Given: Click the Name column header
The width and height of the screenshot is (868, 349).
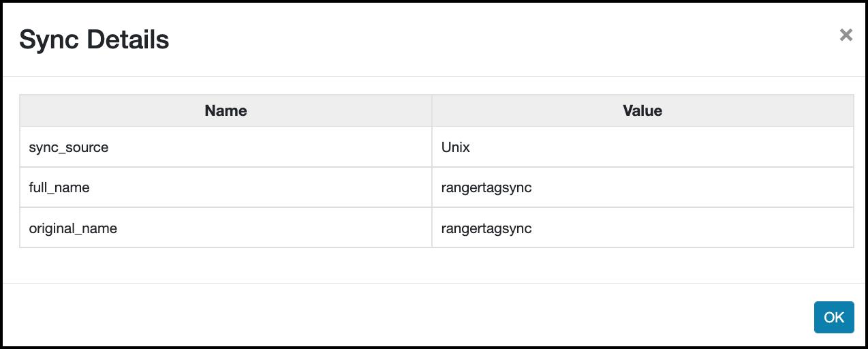Looking at the screenshot, I should click(226, 110).
